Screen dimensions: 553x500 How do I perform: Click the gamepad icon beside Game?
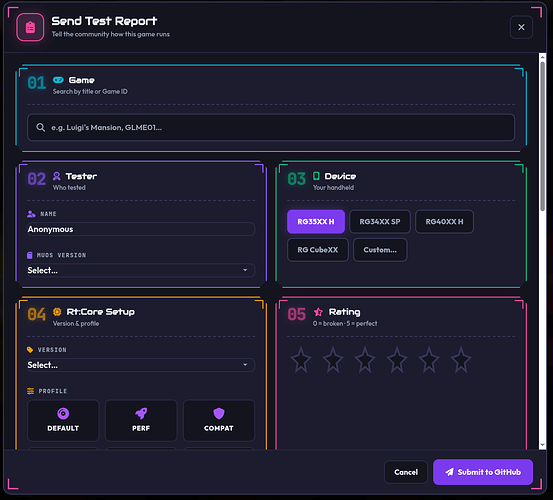click(58, 80)
